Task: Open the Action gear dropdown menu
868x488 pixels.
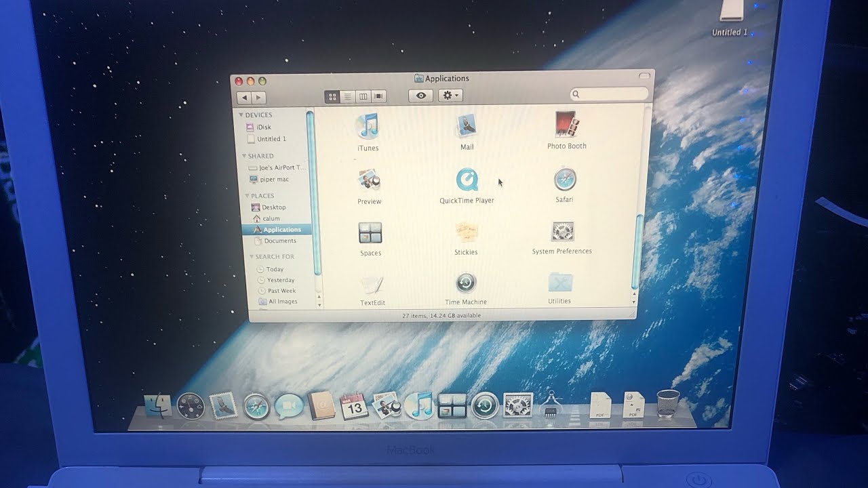Action: click(450, 96)
